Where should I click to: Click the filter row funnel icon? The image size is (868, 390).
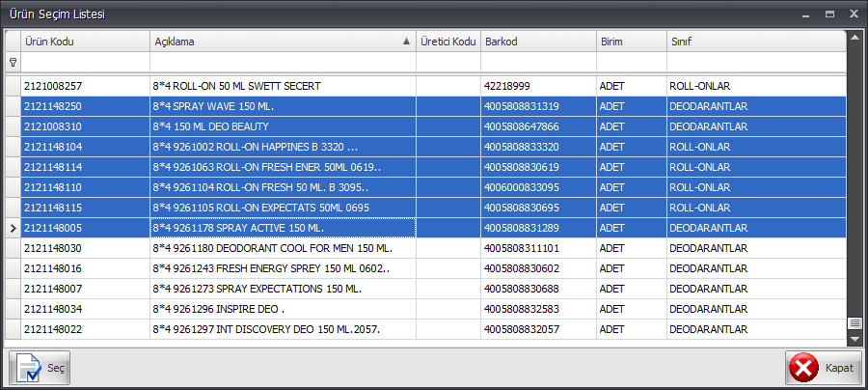[13, 62]
